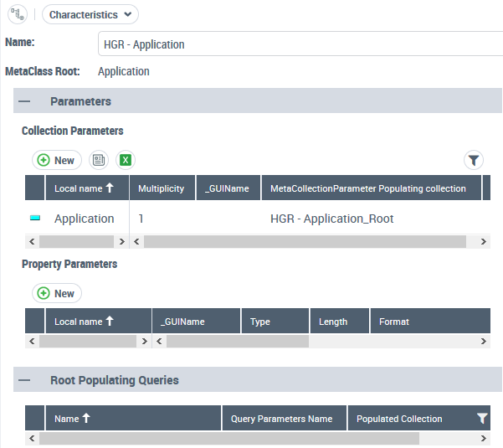Select the Application row in the table
The image size is (503, 448).
[84, 219]
